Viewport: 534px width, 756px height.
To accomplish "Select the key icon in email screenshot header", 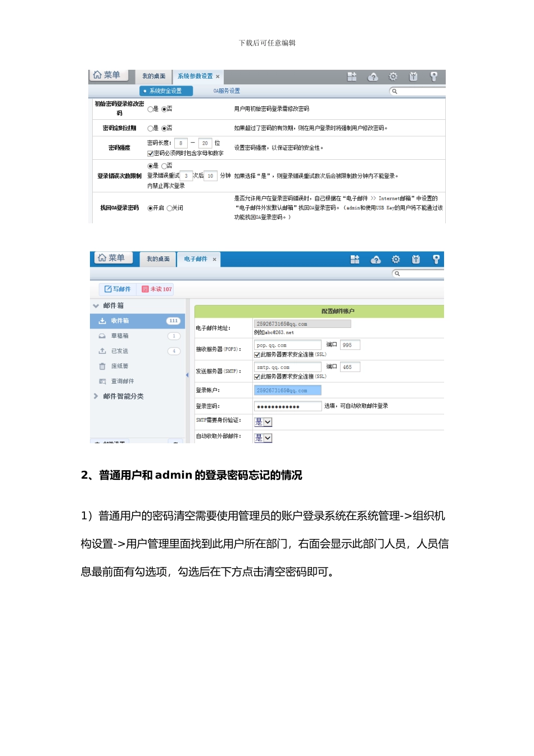I will 436,259.
